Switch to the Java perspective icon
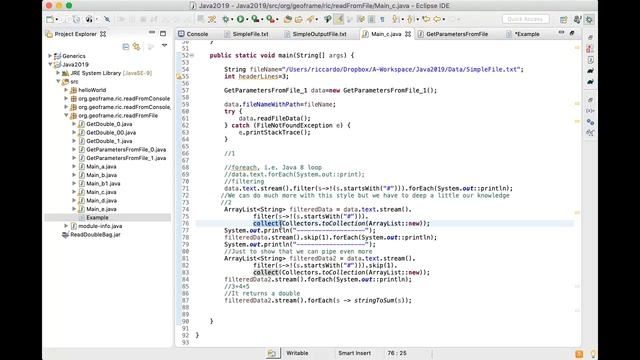Image resolution: width=640 pixels, height=360 pixels. (578, 19)
